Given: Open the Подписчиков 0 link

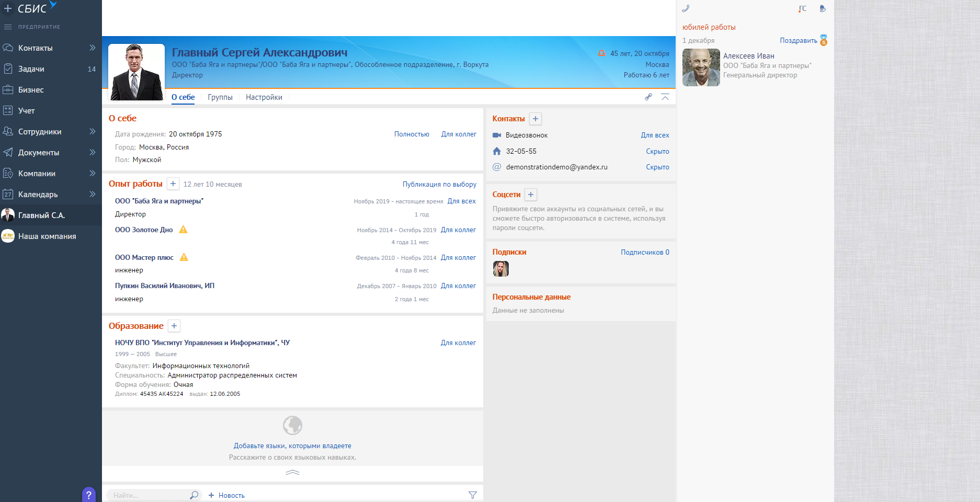Looking at the screenshot, I should [645, 252].
